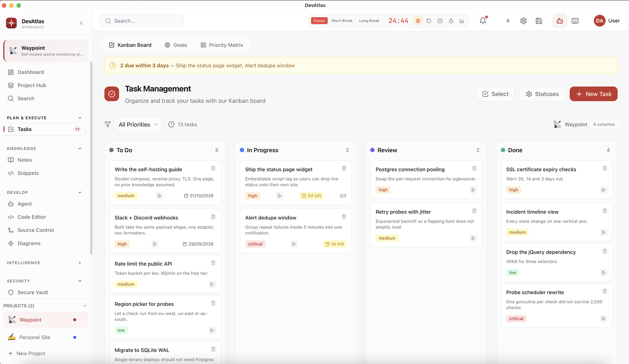Switch to the Priority Matrix tab
This screenshot has width=629, height=364.
[222, 45]
